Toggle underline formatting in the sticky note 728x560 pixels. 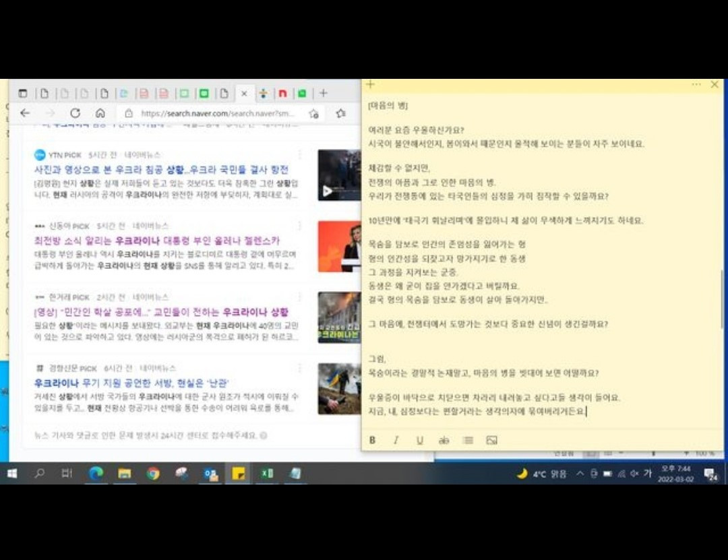click(x=419, y=439)
